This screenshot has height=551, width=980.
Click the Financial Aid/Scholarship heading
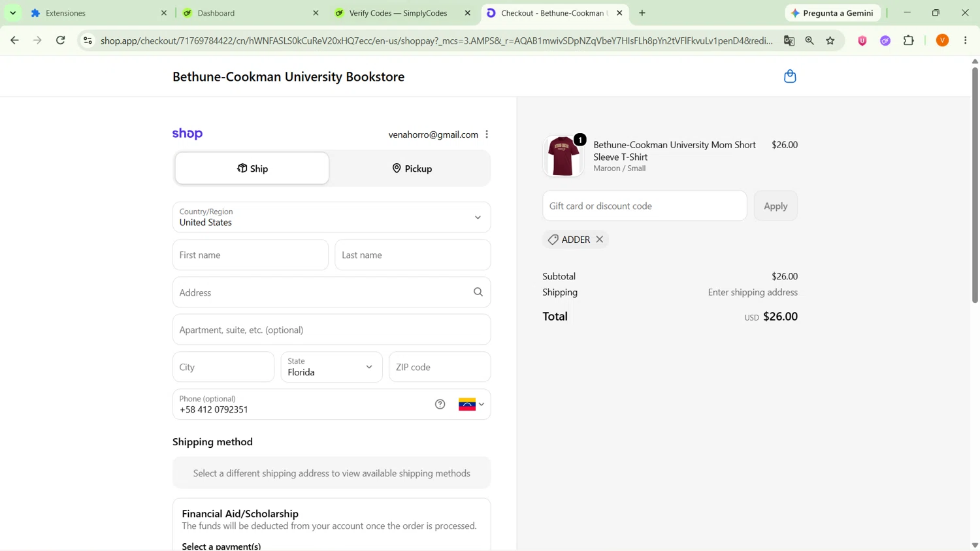click(240, 514)
